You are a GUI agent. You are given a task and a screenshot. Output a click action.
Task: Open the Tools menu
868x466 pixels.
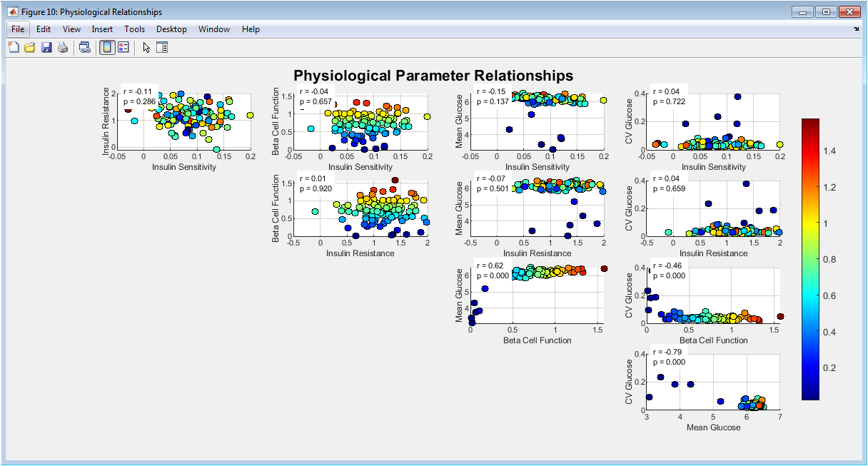[134, 29]
